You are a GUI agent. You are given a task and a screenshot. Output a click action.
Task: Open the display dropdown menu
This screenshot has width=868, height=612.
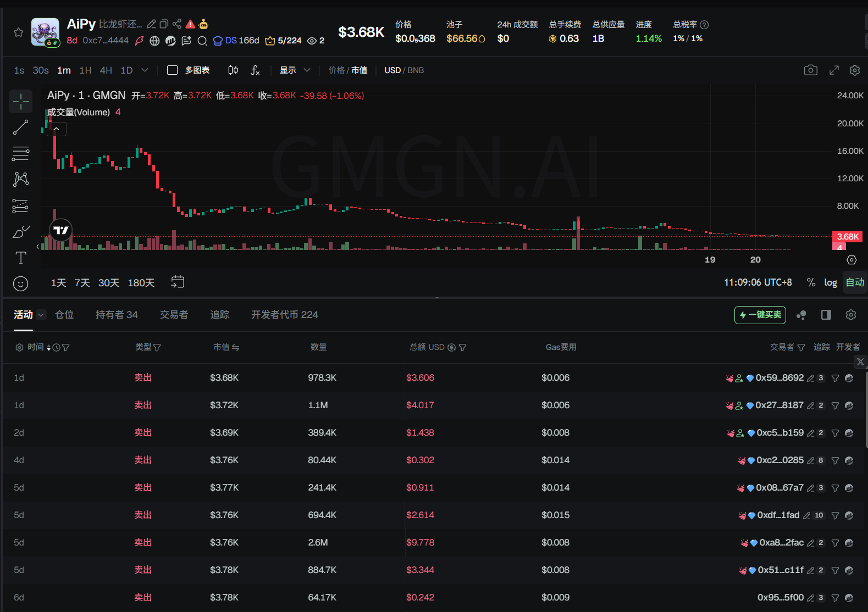(295, 70)
